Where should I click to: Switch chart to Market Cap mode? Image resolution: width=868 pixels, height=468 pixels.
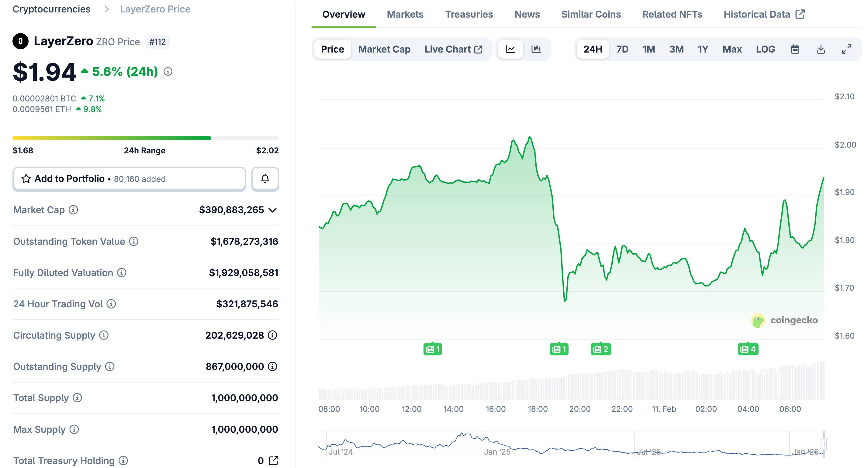coord(384,49)
